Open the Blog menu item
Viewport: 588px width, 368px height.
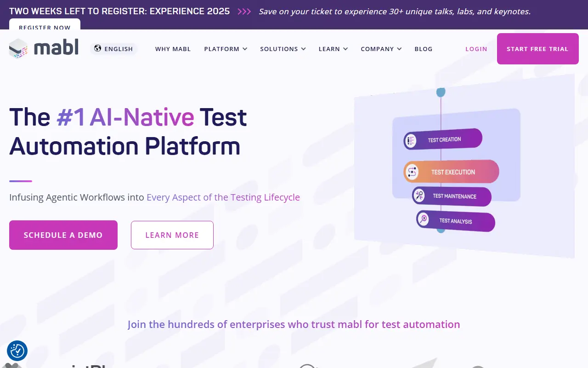click(x=423, y=49)
